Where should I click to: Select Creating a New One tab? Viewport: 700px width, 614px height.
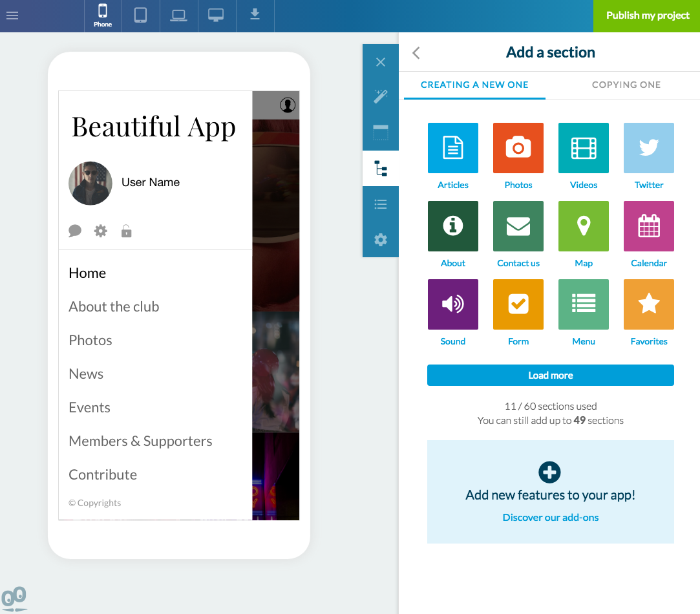coord(474,85)
